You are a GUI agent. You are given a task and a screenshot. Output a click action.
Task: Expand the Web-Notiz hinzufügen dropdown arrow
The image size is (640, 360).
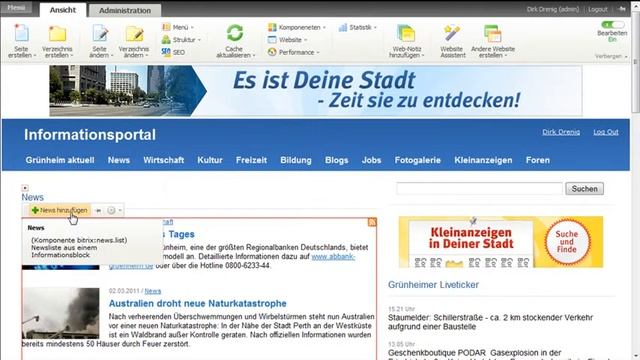pos(423,56)
